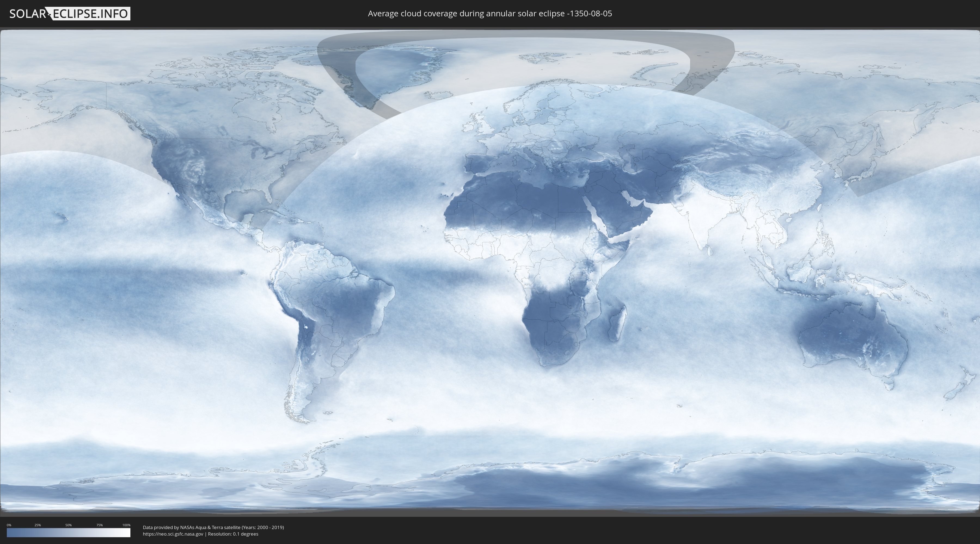Click the 100% legend label
Image resolution: width=980 pixels, height=544 pixels.
126,525
